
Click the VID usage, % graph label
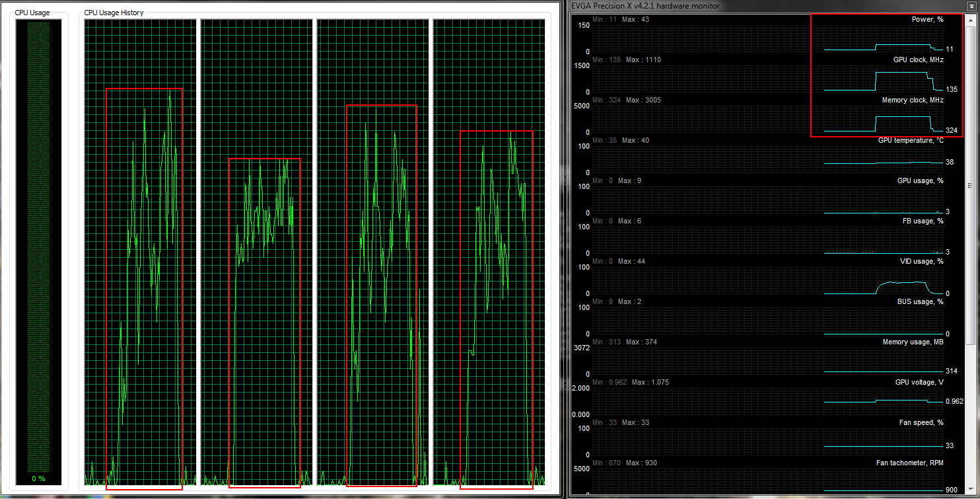point(921,261)
